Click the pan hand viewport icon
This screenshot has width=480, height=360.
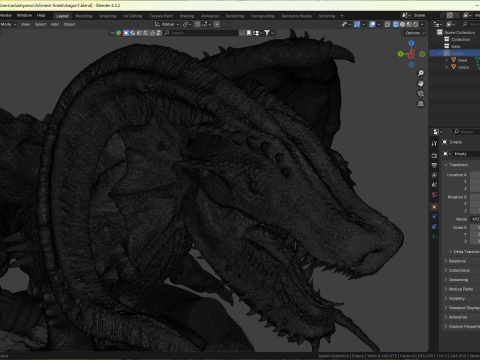point(421,83)
